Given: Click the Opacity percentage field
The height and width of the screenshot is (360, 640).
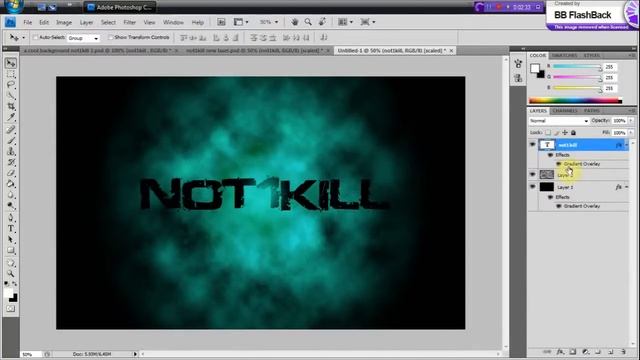Looking at the screenshot, I should click(619, 121).
